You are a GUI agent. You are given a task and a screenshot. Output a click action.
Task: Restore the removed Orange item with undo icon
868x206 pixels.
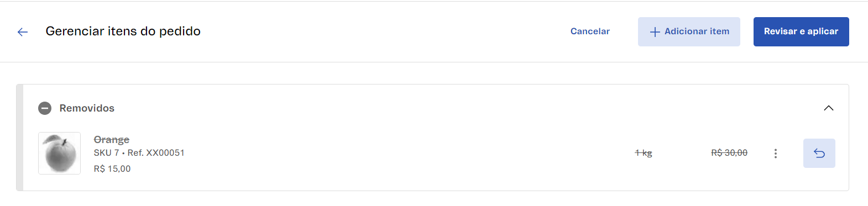(x=819, y=153)
